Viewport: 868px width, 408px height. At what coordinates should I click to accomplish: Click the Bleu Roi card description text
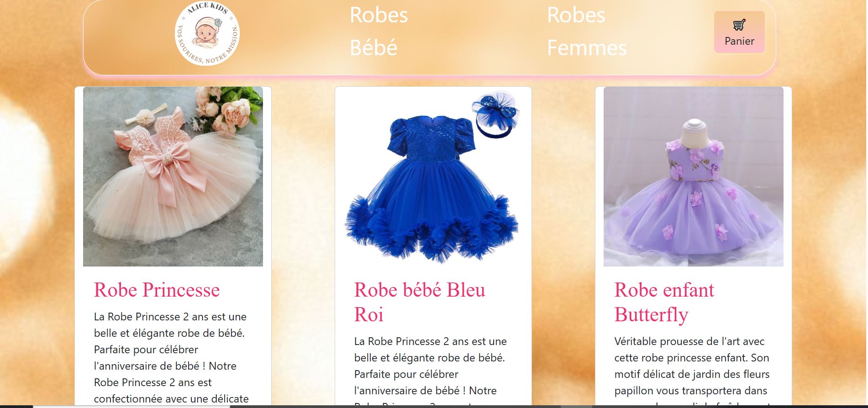[x=431, y=370]
